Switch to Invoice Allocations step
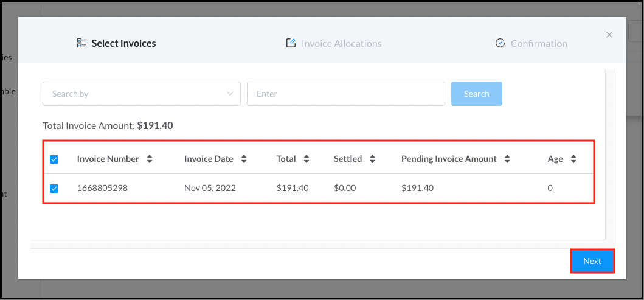Image resolution: width=644 pixels, height=300 pixels. tap(341, 43)
